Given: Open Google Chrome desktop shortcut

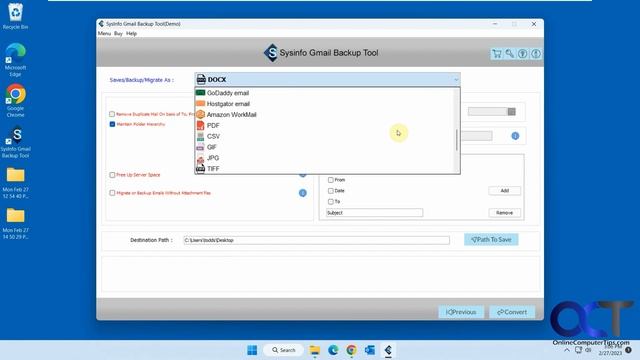Looking at the screenshot, I should (x=16, y=101).
